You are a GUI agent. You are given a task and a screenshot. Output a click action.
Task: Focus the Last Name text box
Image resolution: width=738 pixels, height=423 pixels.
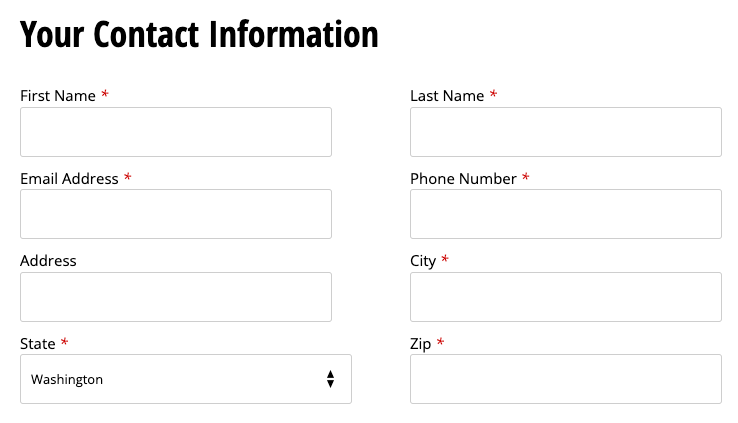point(565,132)
